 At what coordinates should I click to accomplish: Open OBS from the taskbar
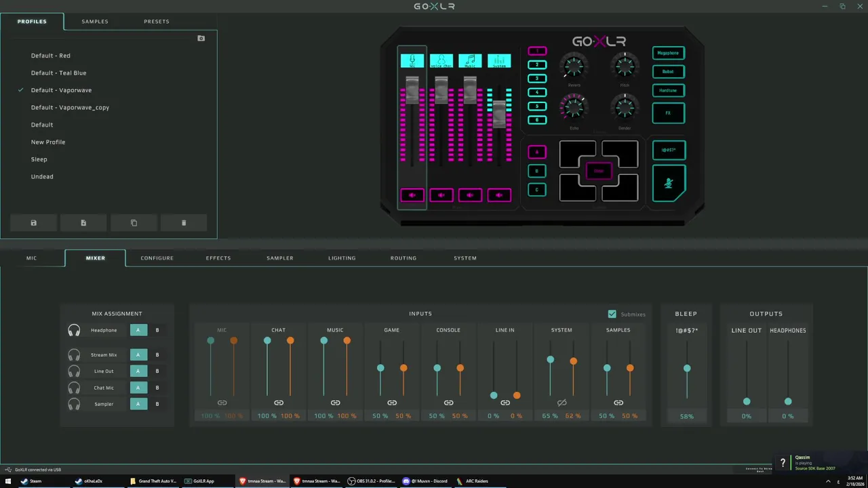coord(371,481)
